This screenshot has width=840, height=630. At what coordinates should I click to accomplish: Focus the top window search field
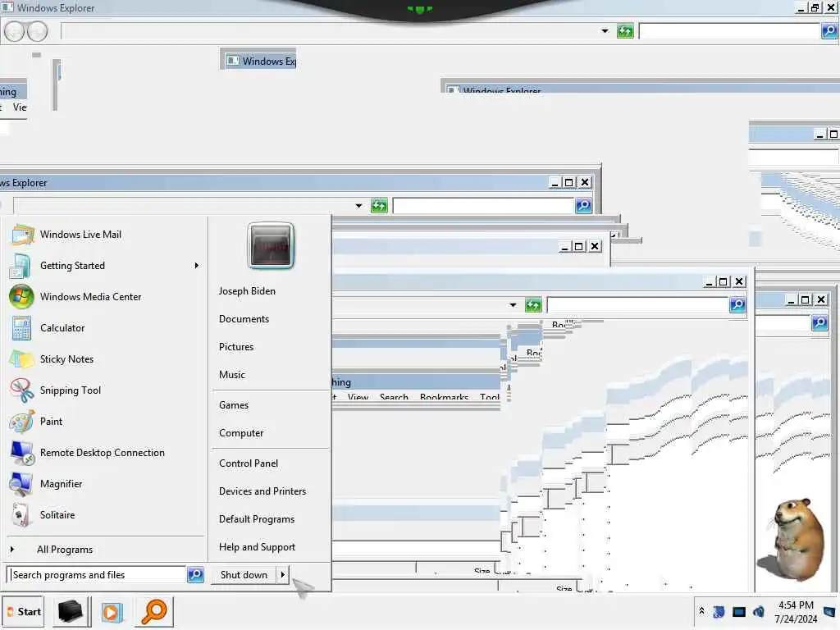pos(729,31)
